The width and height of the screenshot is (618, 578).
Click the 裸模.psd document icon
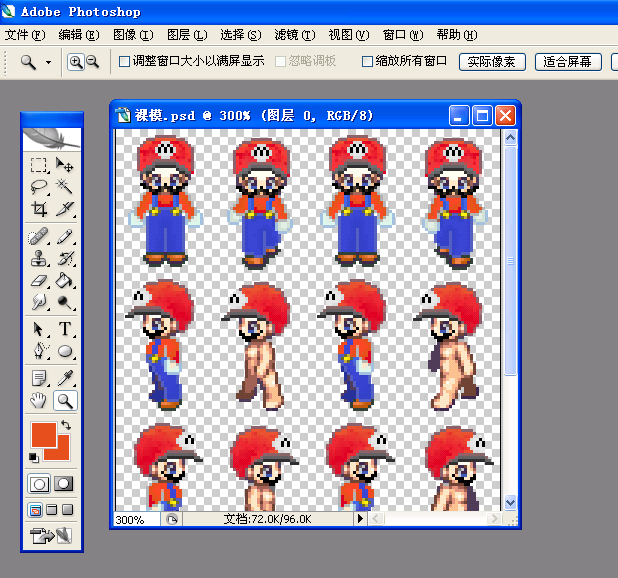coord(123,116)
